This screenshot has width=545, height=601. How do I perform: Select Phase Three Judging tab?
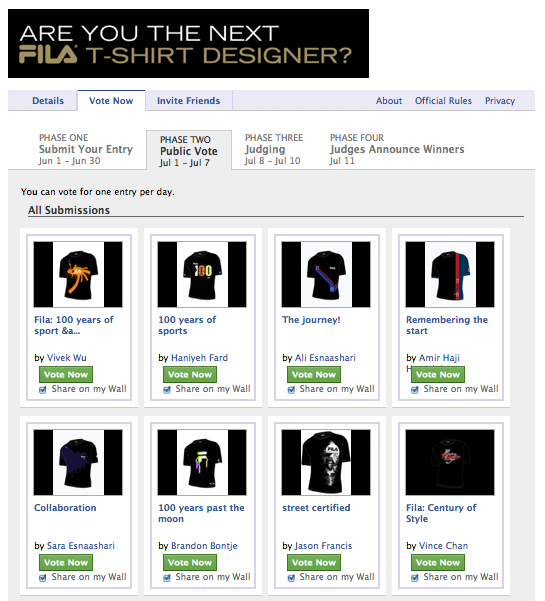(x=274, y=149)
